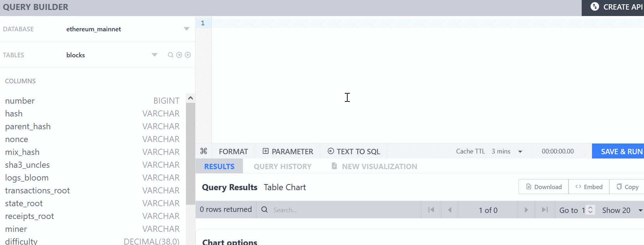This screenshot has height=245, width=644.
Task: Click the Text to SQL circular arrow icon
Action: tap(331, 151)
